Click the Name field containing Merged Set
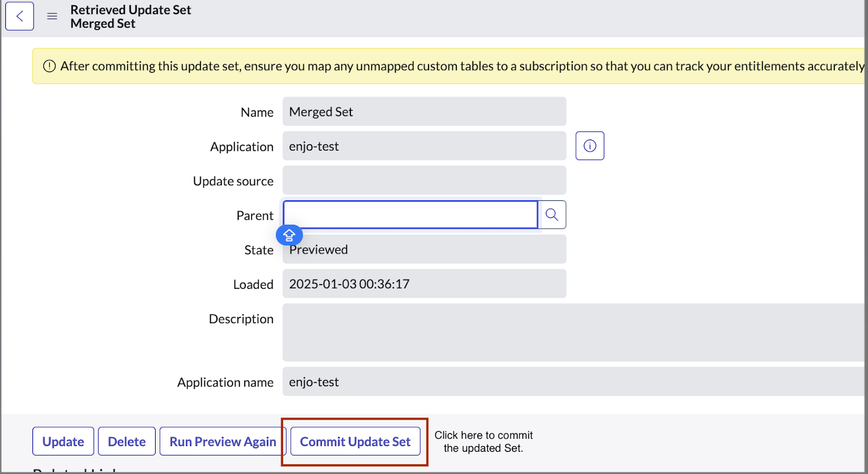This screenshot has width=868, height=474. click(424, 111)
